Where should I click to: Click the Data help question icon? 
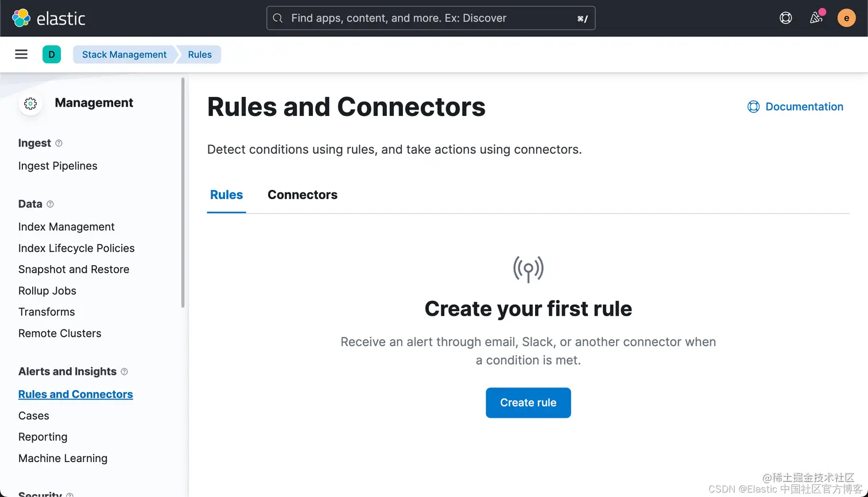[x=50, y=204]
